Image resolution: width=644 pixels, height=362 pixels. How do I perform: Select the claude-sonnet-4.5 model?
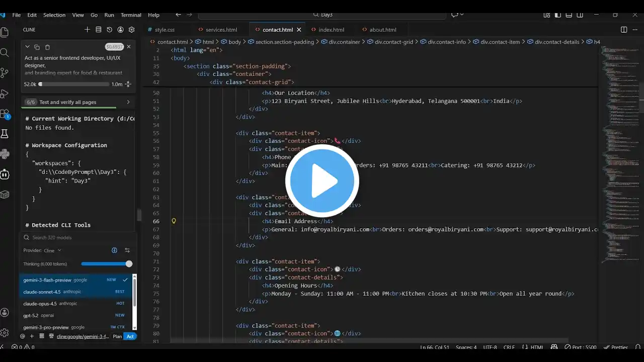pos(75,292)
